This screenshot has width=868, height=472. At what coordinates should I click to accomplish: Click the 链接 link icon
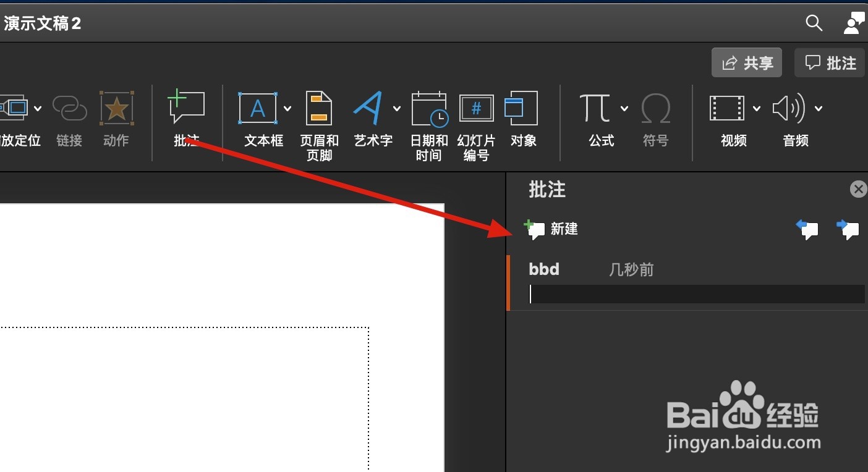pos(69,109)
